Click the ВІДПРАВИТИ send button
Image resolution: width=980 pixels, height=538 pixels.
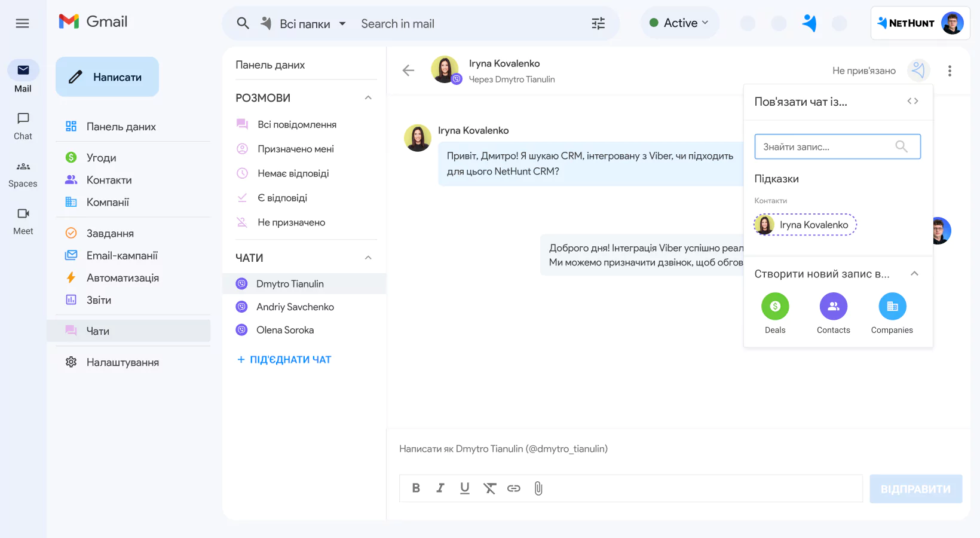tap(915, 489)
